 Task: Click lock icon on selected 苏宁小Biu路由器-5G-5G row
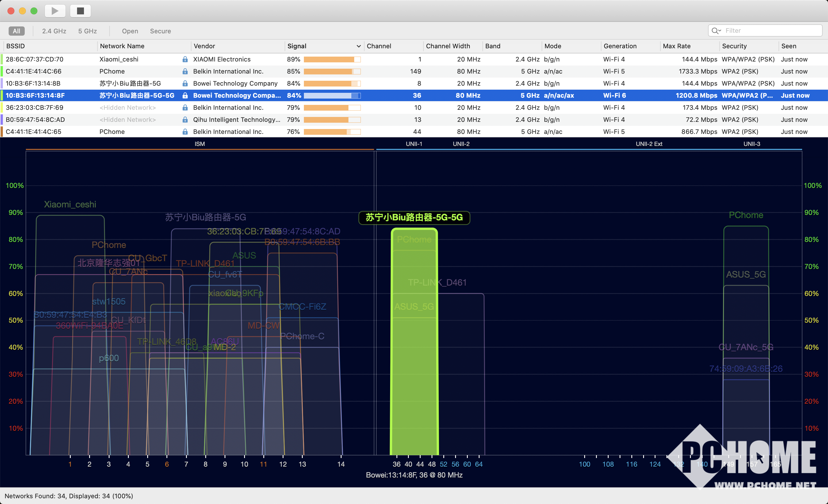coord(185,95)
